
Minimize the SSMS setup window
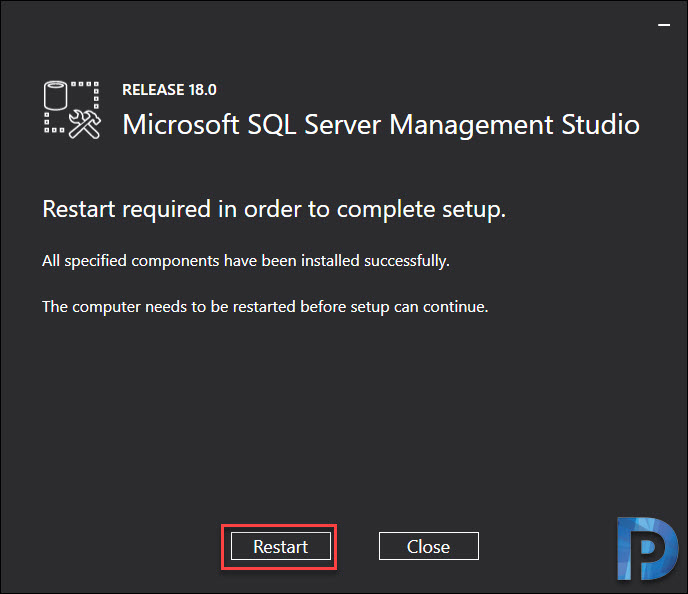pos(664,25)
